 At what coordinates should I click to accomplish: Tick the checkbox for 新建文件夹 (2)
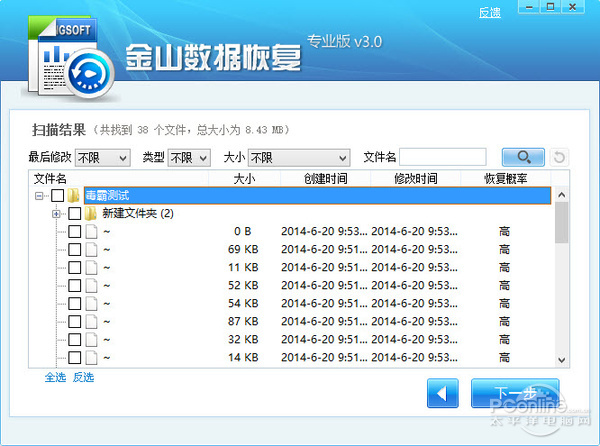75,213
